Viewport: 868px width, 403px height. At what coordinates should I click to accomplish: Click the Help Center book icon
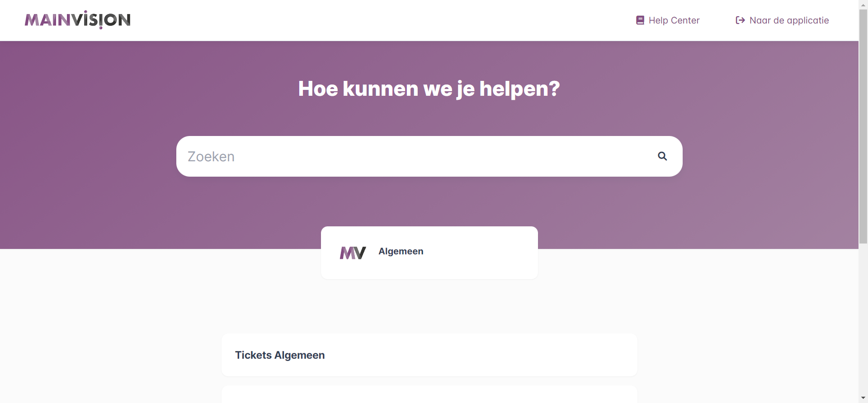coord(640,20)
